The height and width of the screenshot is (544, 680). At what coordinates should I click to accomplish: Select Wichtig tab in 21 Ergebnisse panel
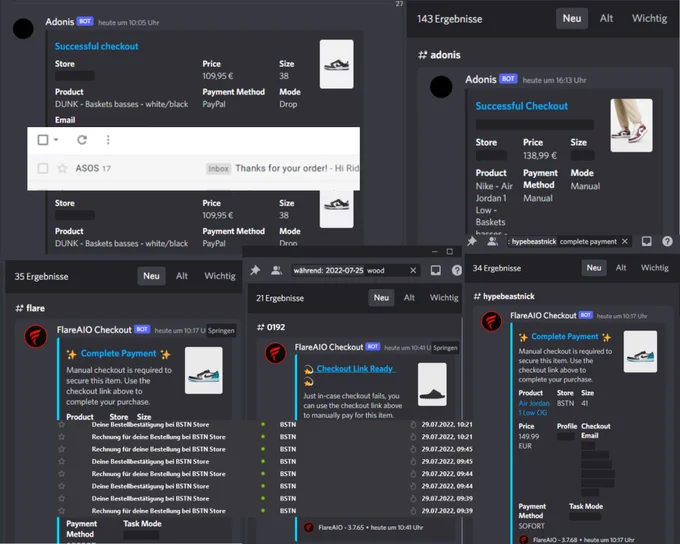click(444, 298)
